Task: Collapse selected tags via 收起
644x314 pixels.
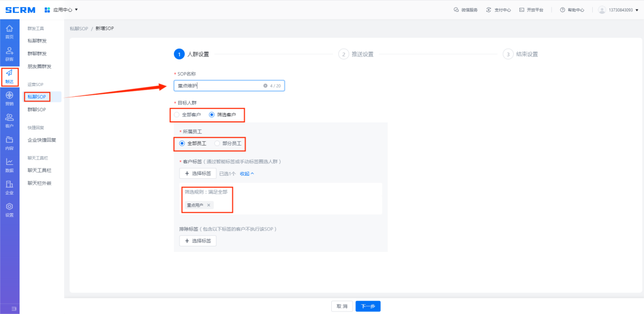Action: coord(247,174)
